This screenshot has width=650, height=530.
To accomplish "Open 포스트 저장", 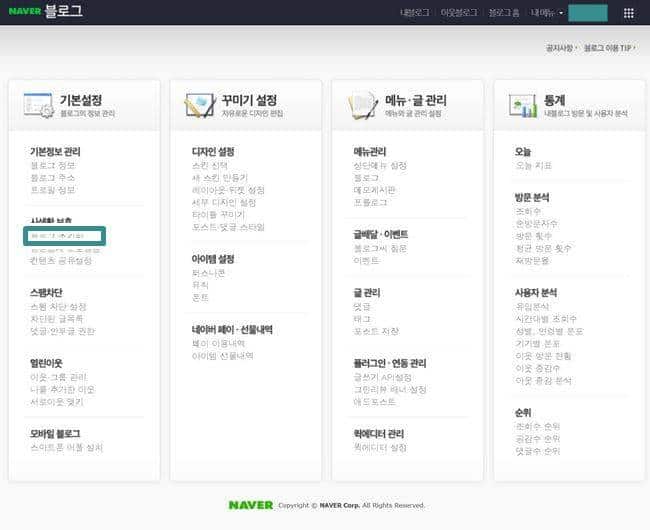I will pos(376,331).
